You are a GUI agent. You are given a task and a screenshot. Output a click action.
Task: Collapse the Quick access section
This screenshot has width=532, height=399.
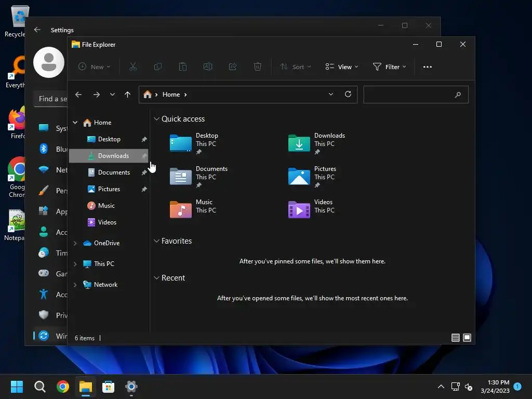156,119
